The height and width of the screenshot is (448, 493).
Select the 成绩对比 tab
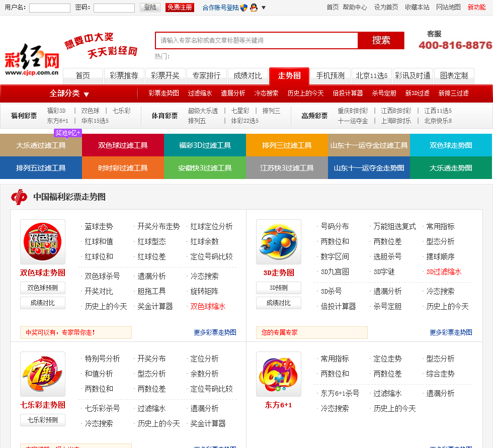(x=248, y=76)
